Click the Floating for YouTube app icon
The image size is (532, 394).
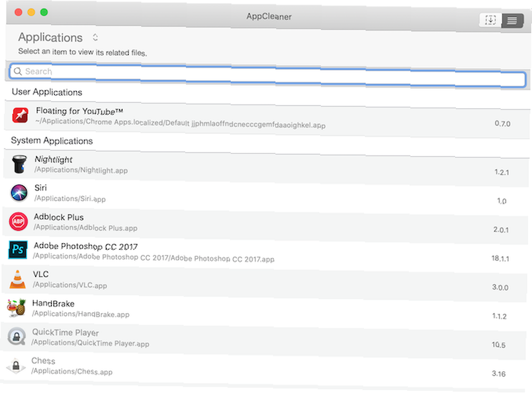click(20, 116)
